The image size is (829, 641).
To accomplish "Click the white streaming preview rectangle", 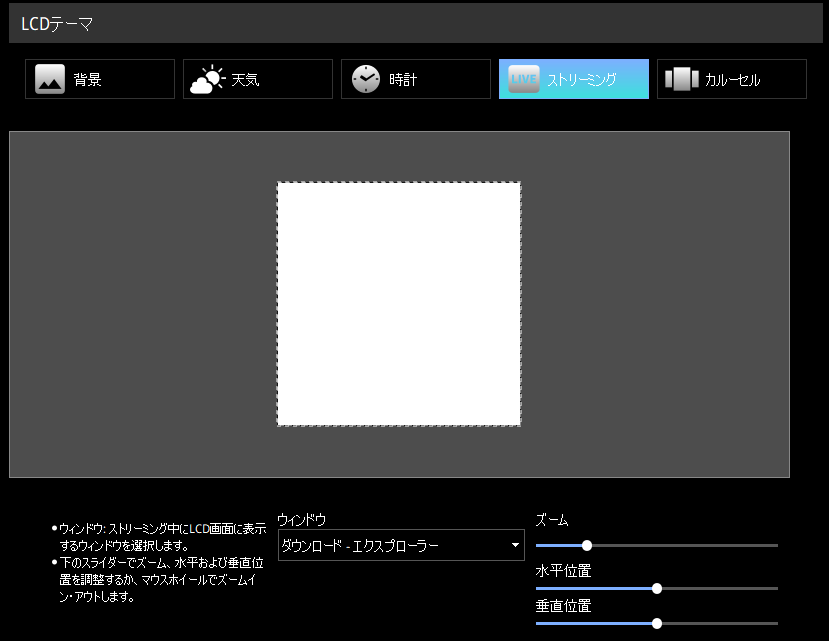I will [x=399, y=304].
